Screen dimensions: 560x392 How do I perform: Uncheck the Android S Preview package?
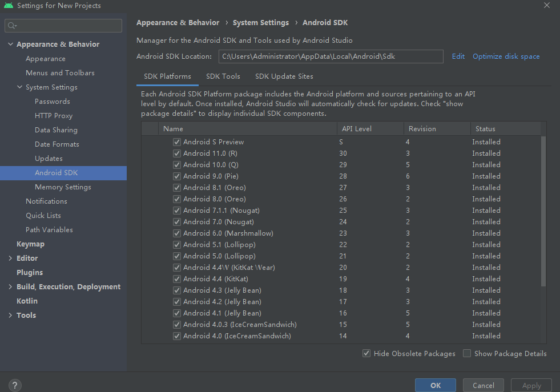coord(177,142)
